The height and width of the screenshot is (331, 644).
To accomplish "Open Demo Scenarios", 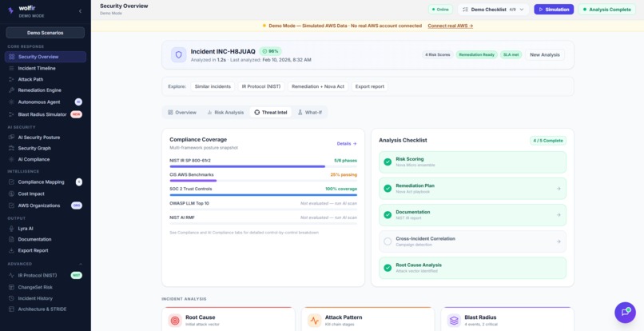I will (x=46, y=33).
